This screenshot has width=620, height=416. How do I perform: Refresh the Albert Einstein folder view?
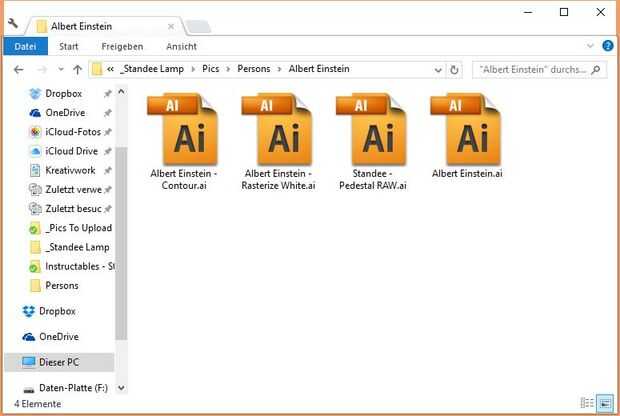[x=454, y=70]
